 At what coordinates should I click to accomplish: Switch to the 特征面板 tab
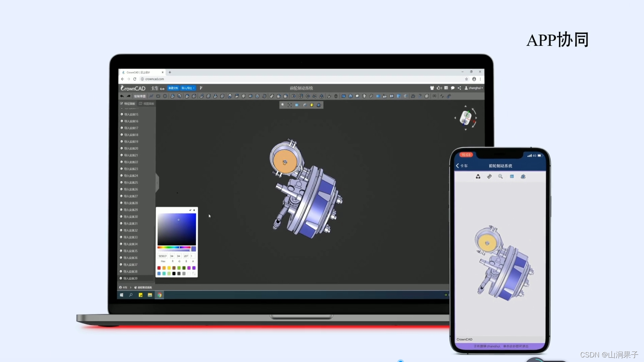tap(128, 104)
